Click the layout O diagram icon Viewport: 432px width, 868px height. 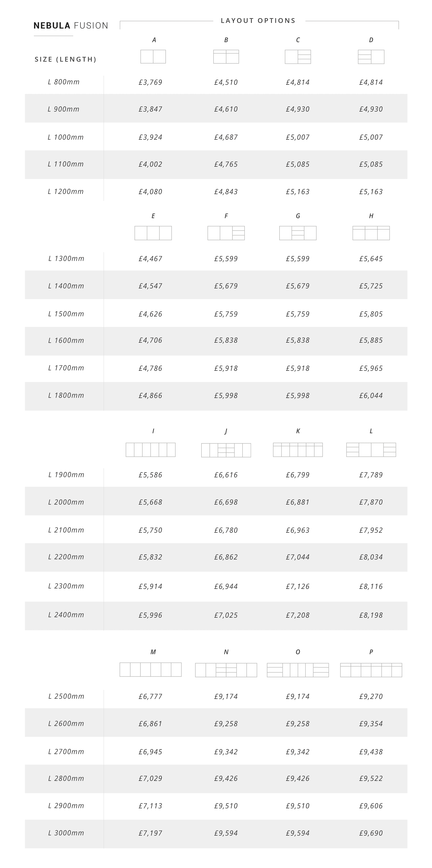coord(298,670)
